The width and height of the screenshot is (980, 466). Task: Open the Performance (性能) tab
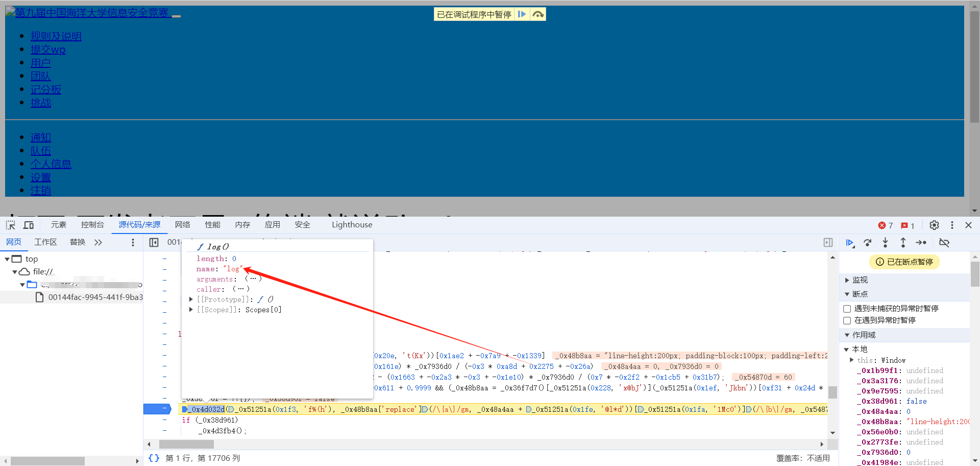click(212, 225)
